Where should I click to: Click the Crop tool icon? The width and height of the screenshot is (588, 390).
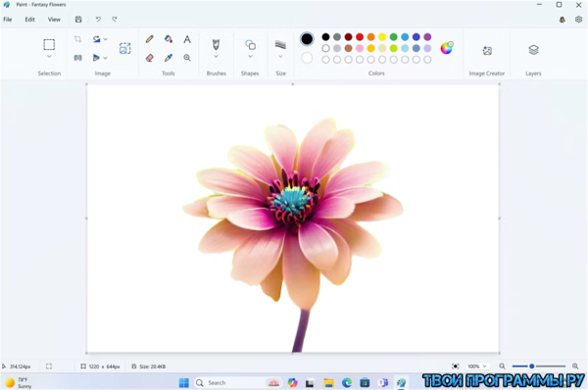tap(77, 39)
